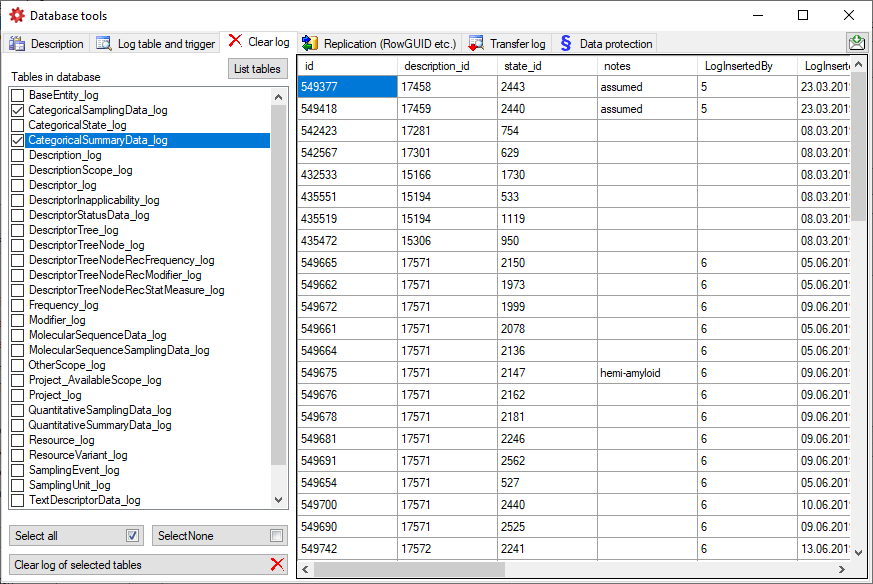Viewport: 873px width, 584px height.
Task: Sort by the id column header
Action: 347,66
